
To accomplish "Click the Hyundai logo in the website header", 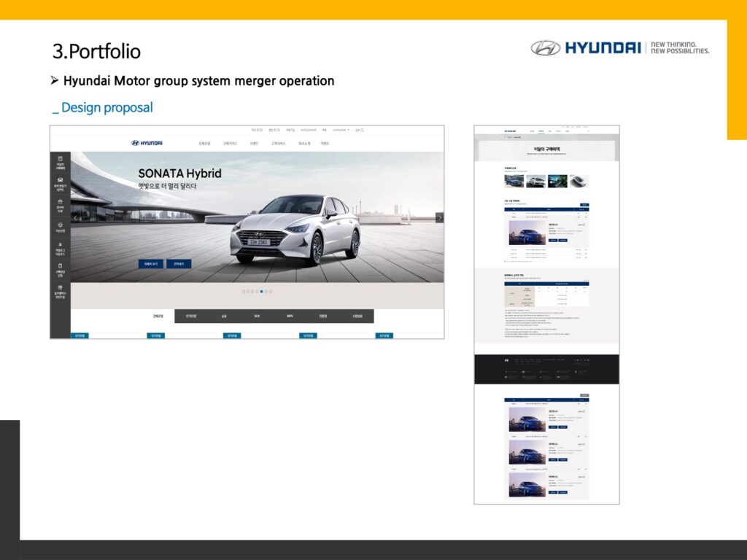I will [x=147, y=143].
